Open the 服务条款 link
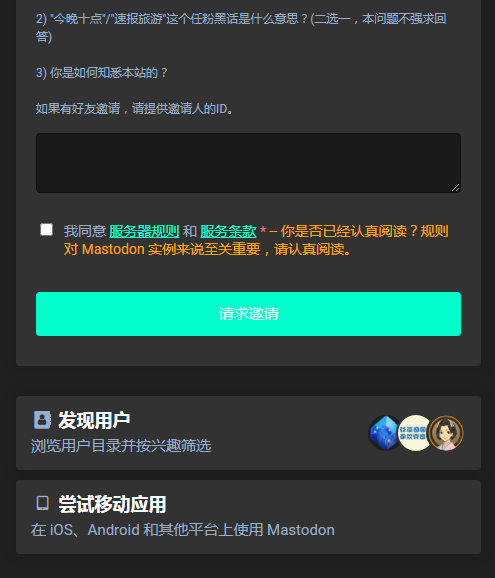 pos(228,231)
